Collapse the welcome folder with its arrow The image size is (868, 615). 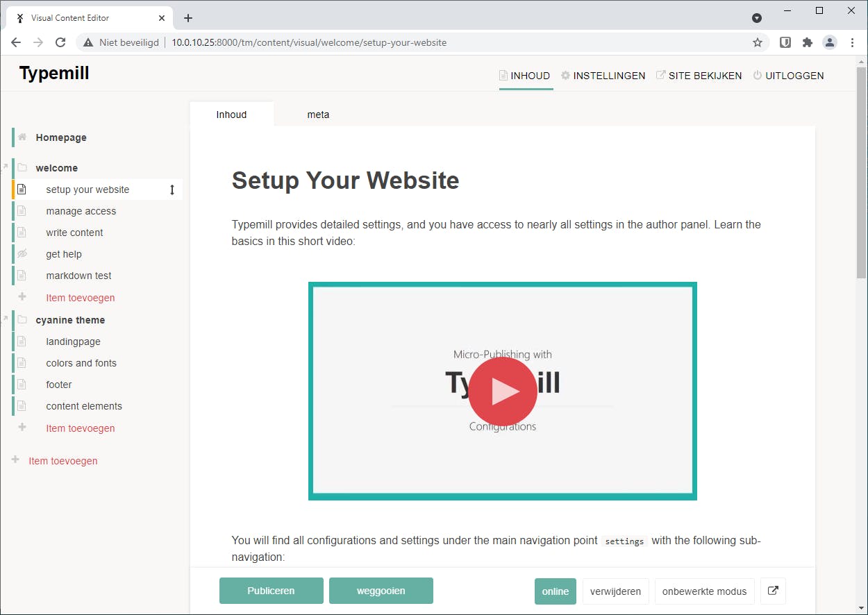[x=5, y=167]
